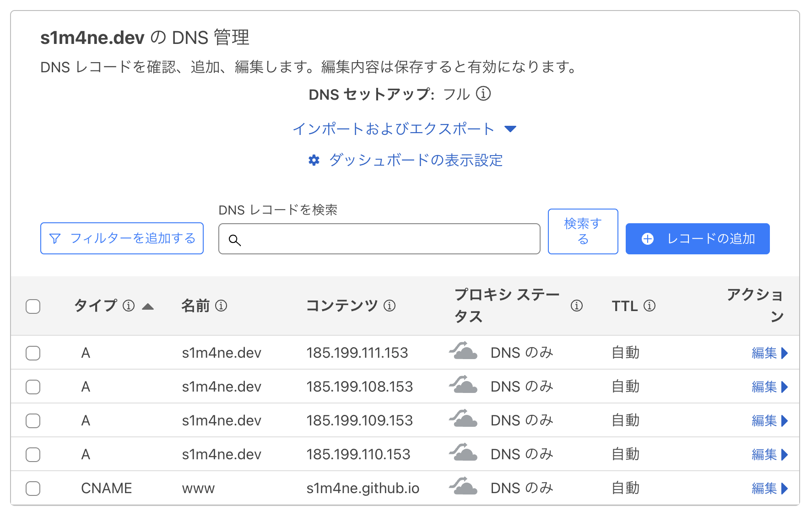Viewport: 812px width, 516px height.
Task: Click the info icon beside DNS セットアップ フル
Action: coord(483,94)
